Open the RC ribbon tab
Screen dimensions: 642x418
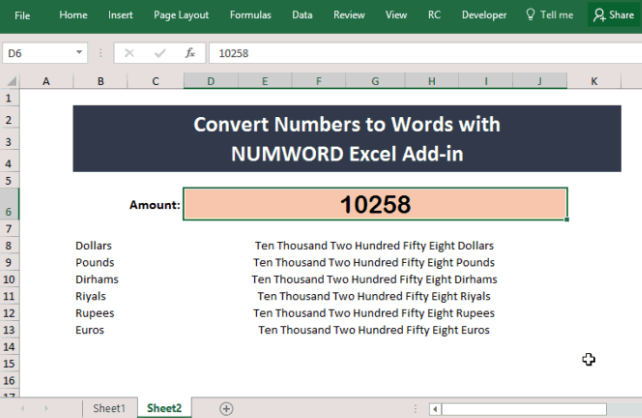tap(434, 15)
